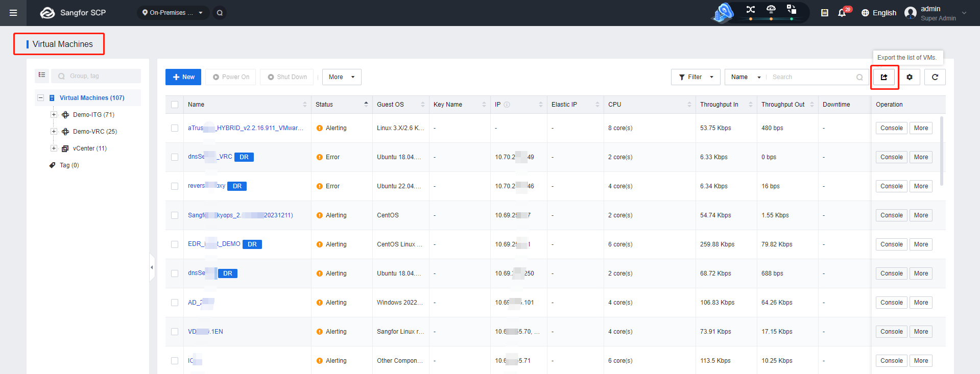
Task: Click the search magnifier in Name search box
Action: pyautogui.click(x=859, y=77)
